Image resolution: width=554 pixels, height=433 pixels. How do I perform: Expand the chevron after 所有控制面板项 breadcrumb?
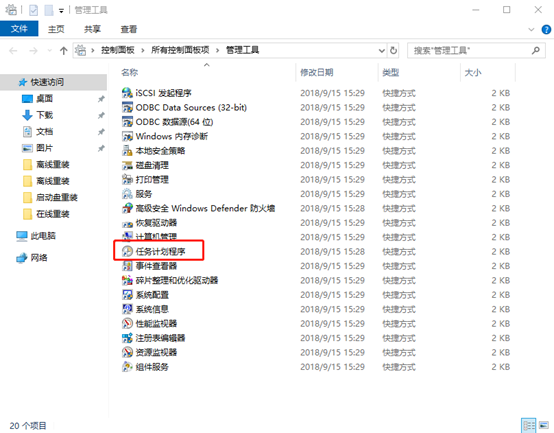pyautogui.click(x=218, y=51)
